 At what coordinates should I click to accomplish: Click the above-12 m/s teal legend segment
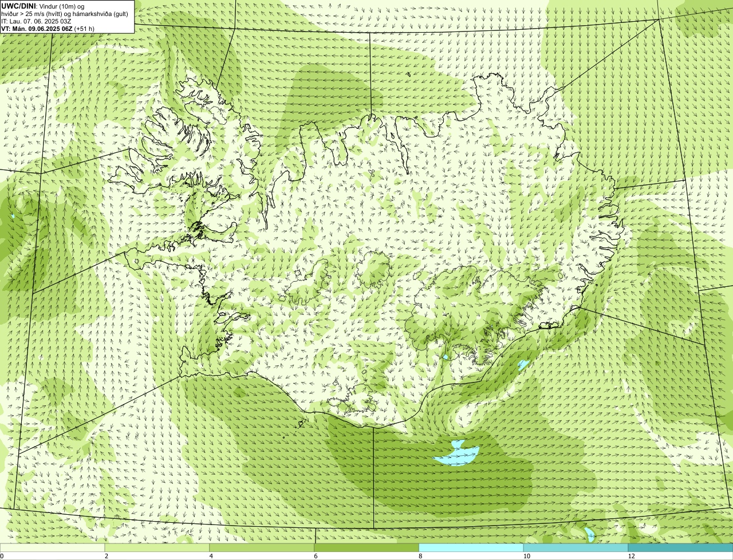click(x=680, y=547)
